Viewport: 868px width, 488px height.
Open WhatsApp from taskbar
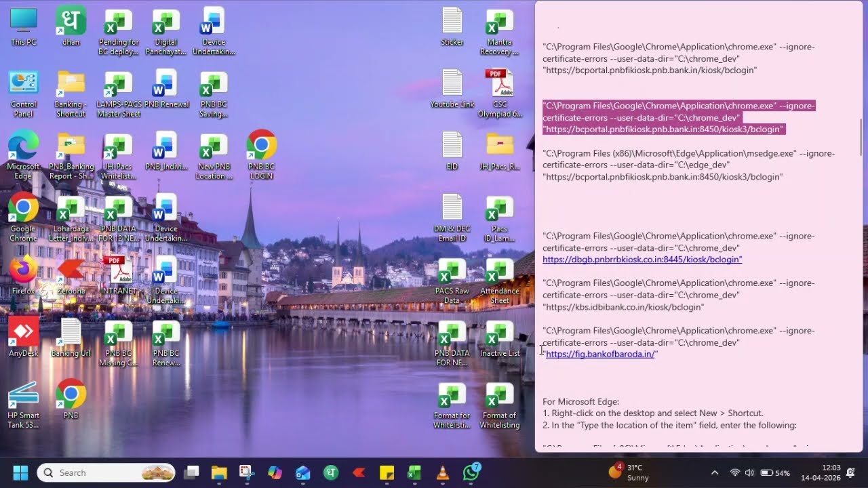click(471, 472)
